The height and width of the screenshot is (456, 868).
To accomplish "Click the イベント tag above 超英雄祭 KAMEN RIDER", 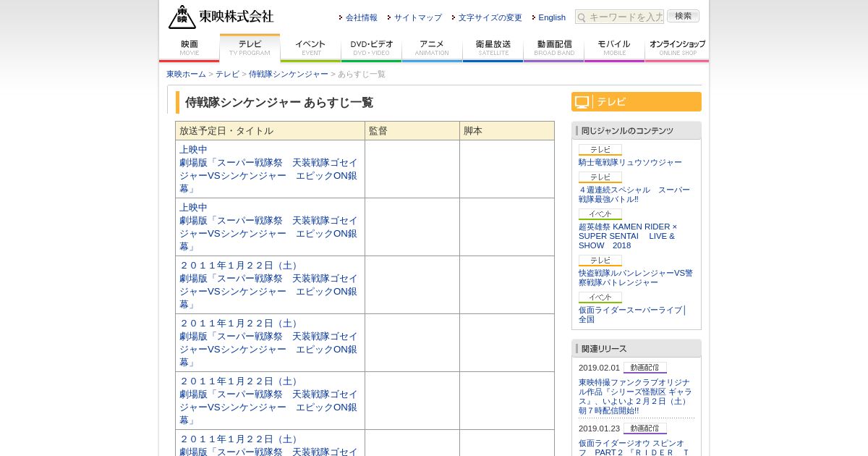I will point(600,214).
